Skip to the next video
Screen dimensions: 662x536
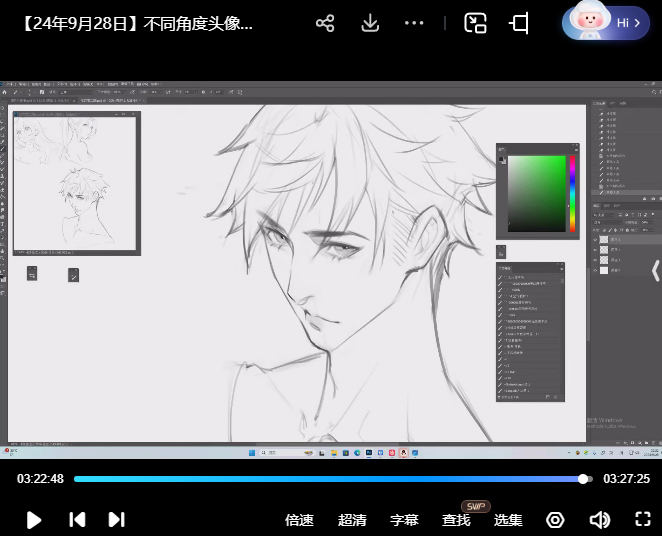pyautogui.click(x=116, y=519)
